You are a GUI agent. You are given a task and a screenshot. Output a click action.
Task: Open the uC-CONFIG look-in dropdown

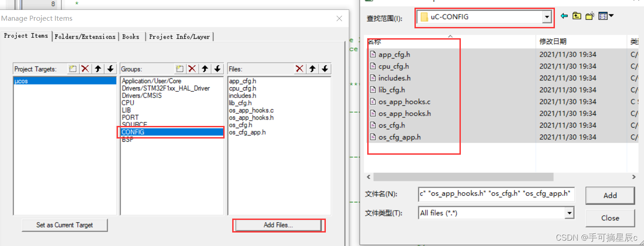click(547, 17)
